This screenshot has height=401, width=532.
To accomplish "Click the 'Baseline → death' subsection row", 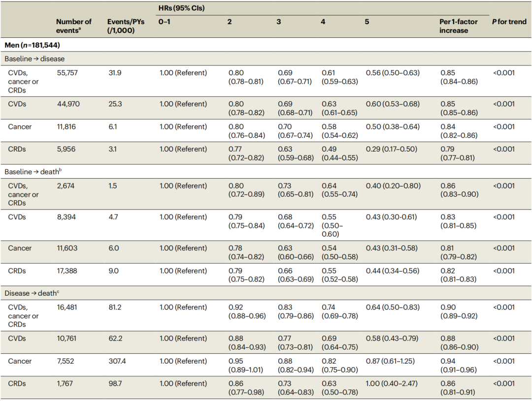I will point(33,172).
